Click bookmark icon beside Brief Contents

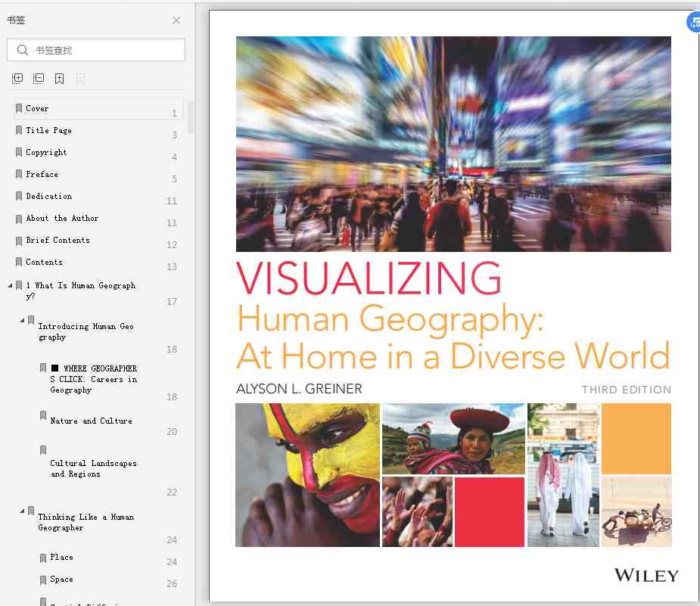pos(19,241)
